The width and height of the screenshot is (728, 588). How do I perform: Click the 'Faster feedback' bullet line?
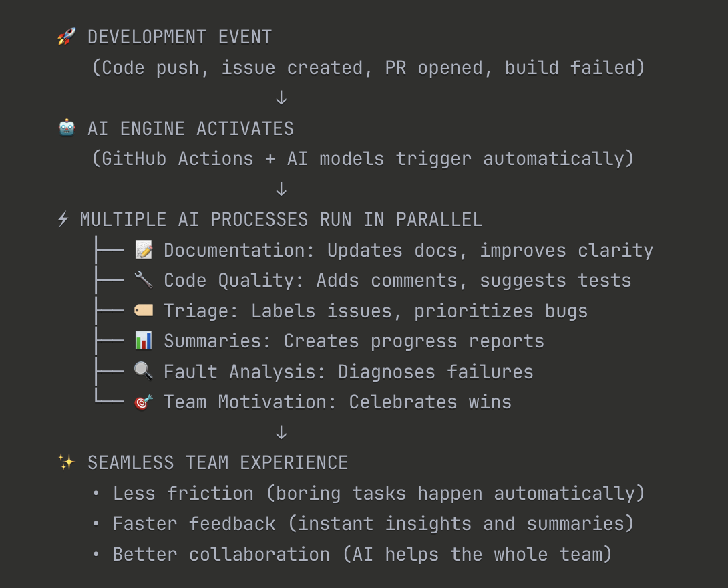(373, 523)
